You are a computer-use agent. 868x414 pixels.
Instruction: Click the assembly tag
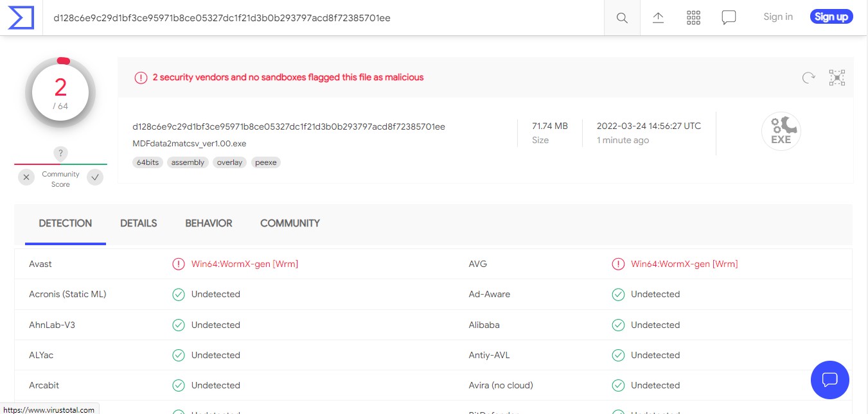[x=188, y=162]
